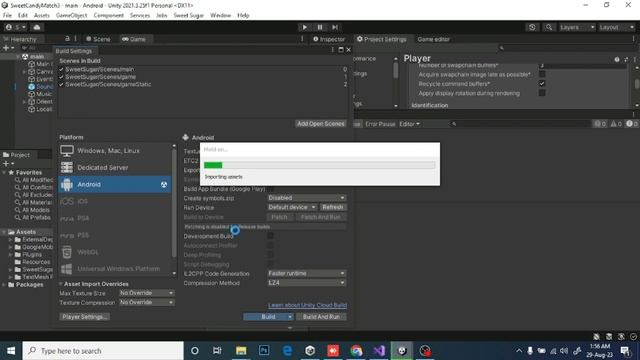Open Unity Hub from the taskbar
The width and height of the screenshot is (640, 360).
point(310,351)
